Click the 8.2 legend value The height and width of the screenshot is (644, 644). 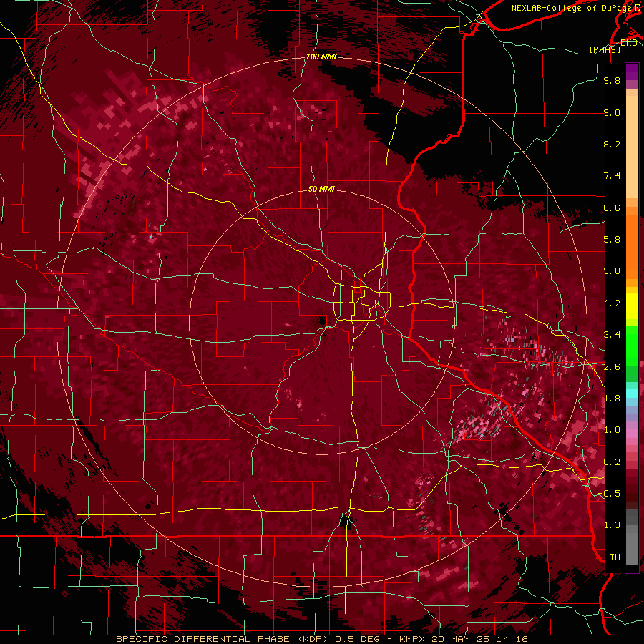click(x=612, y=144)
